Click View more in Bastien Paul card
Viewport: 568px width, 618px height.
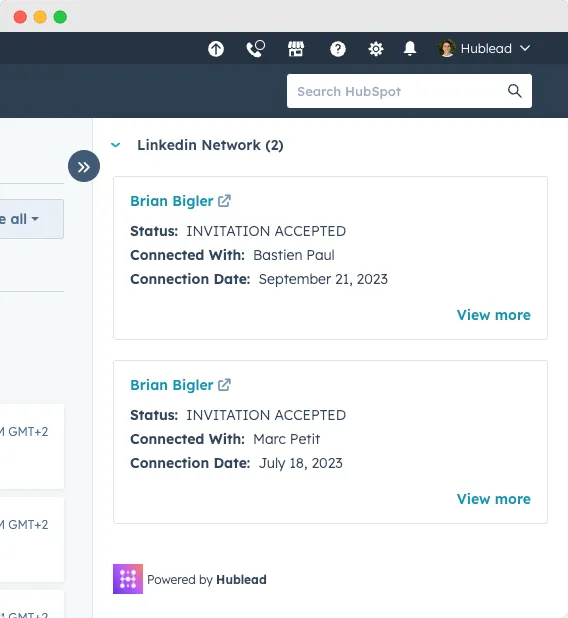coord(494,315)
